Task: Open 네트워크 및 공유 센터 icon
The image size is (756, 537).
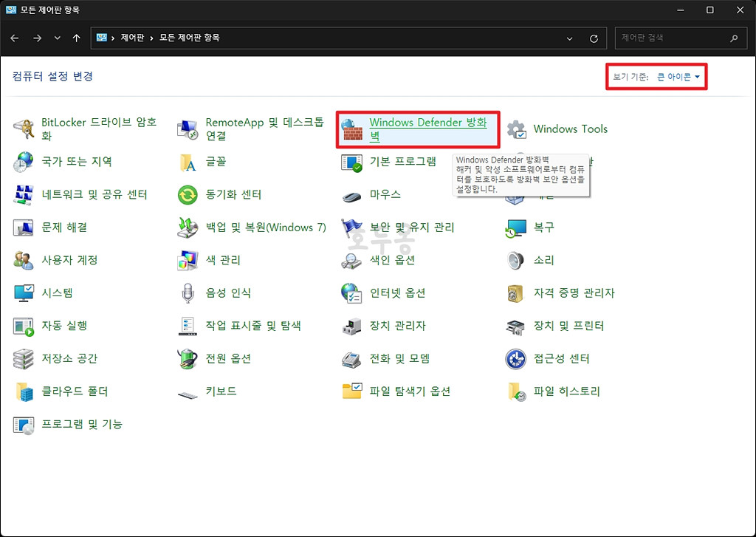Action: [x=23, y=194]
